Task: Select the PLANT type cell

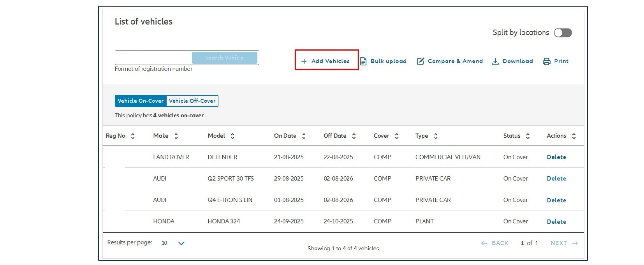Action: coord(424,221)
